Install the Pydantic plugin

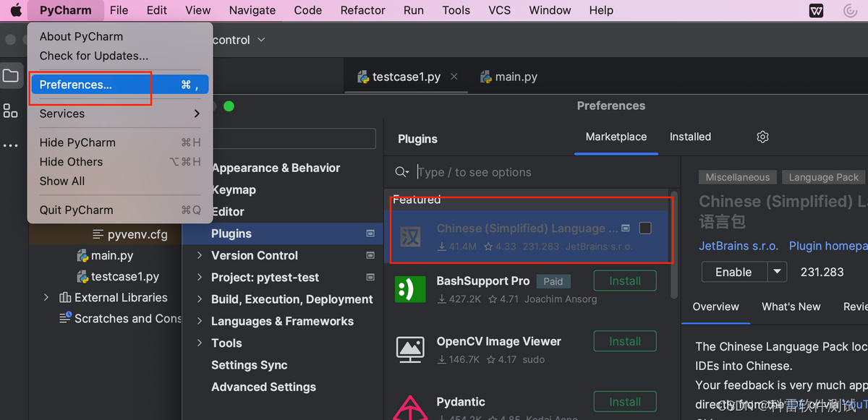point(625,402)
